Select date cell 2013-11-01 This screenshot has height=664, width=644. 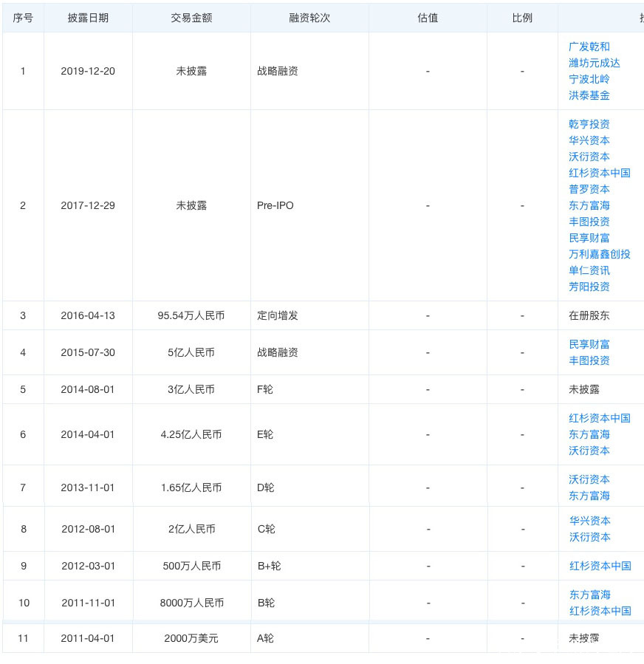(88, 487)
